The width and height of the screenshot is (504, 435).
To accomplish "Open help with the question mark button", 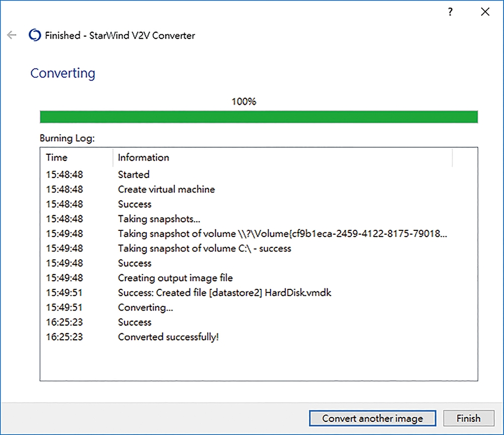I will [450, 12].
